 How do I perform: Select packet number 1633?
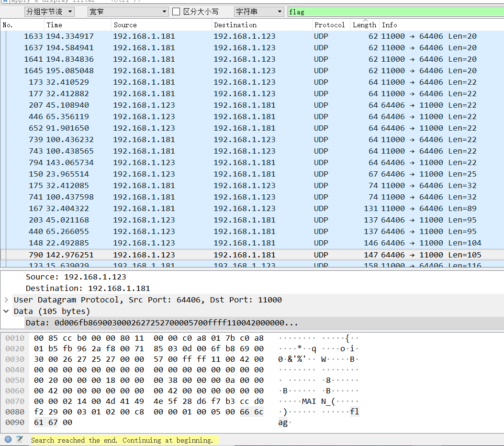252,36
